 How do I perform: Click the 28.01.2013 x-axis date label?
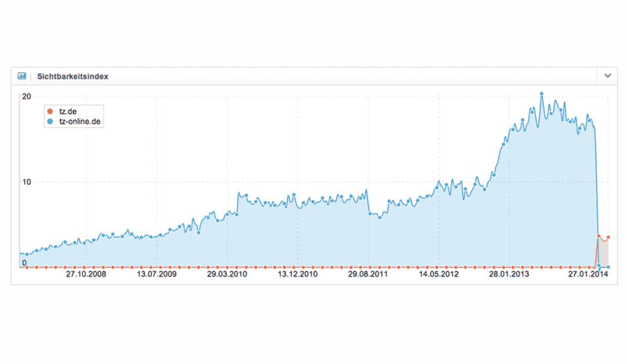509,275
